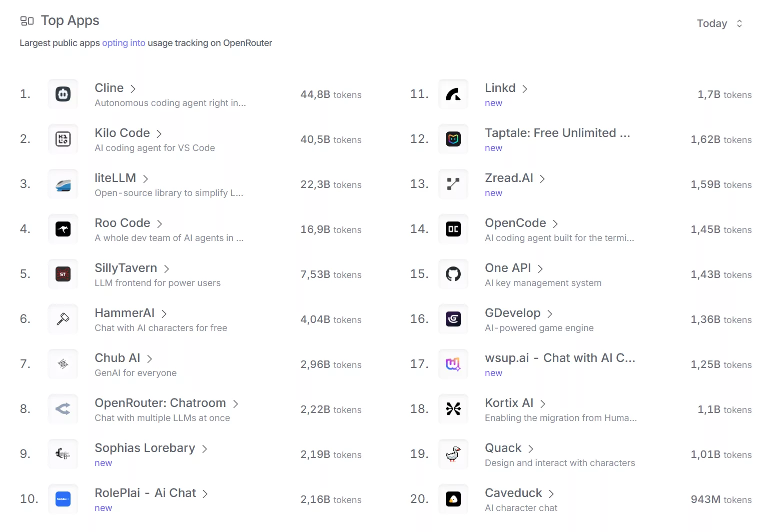Follow the "opting into" link
Image resolution: width=780 pixels, height=532 pixels.
(x=124, y=43)
